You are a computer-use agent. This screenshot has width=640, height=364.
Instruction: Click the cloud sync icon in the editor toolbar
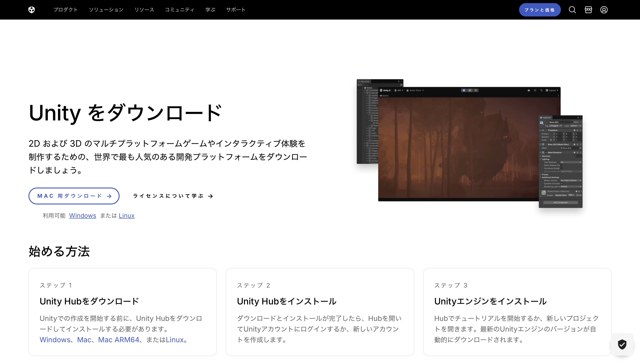coord(529,90)
